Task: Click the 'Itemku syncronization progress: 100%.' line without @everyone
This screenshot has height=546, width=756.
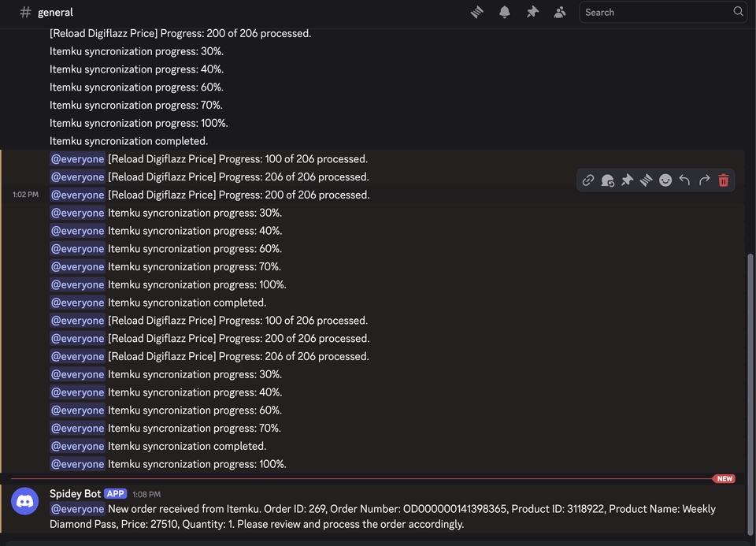Action: click(x=139, y=123)
